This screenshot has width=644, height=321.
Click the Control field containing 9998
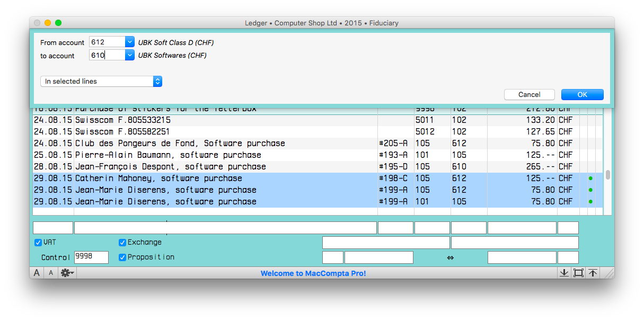[x=91, y=257]
